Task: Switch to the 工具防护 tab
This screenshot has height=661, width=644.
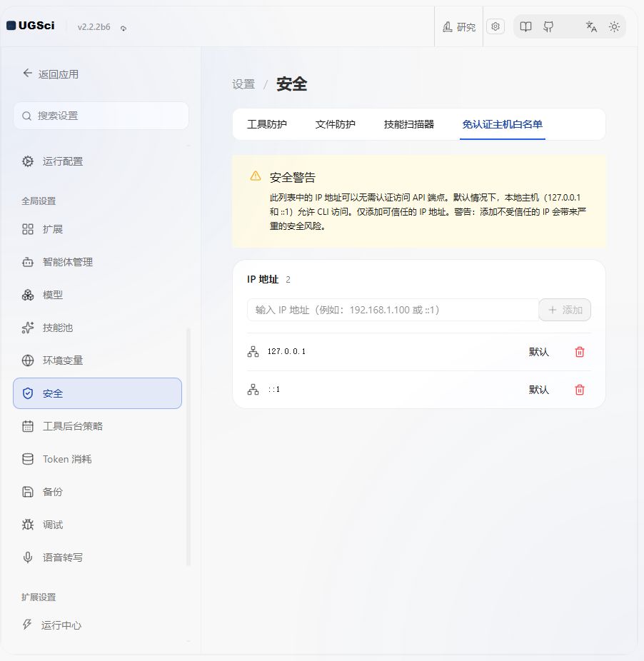Action: pyautogui.click(x=266, y=124)
